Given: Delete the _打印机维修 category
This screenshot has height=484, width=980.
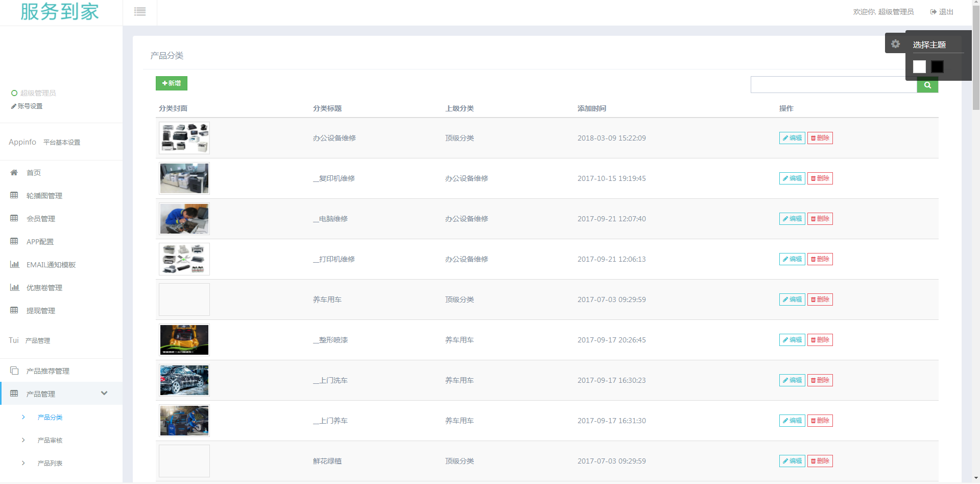Looking at the screenshot, I should [x=820, y=259].
